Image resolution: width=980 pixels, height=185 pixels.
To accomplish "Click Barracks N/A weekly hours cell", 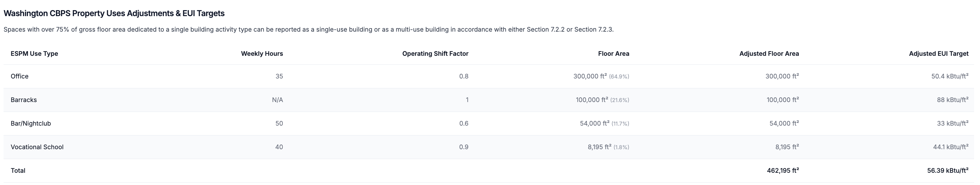I will point(277,100).
